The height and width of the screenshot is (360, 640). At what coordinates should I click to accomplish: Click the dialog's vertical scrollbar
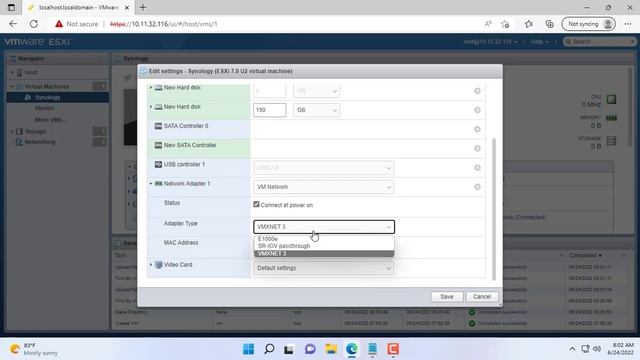(x=494, y=209)
